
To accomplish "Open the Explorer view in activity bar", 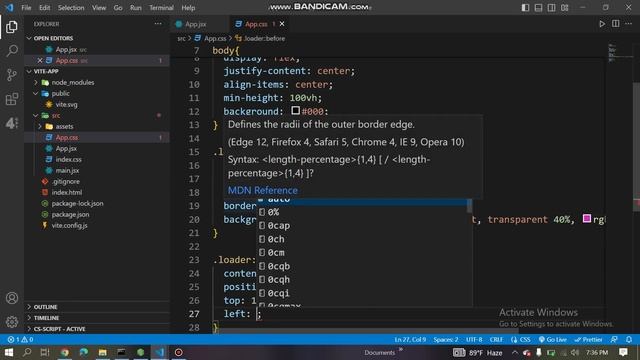I will pyautogui.click(x=12, y=27).
